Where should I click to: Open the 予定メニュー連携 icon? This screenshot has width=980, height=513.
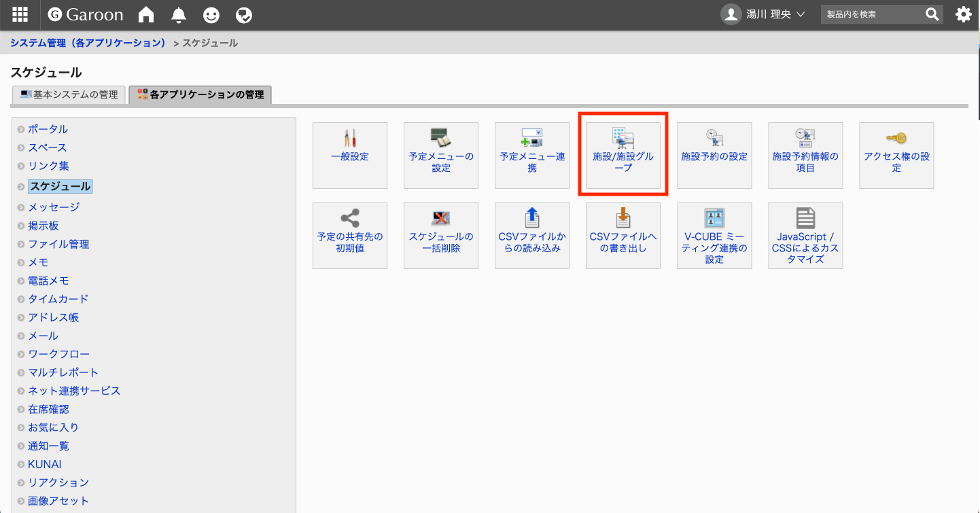(531, 155)
